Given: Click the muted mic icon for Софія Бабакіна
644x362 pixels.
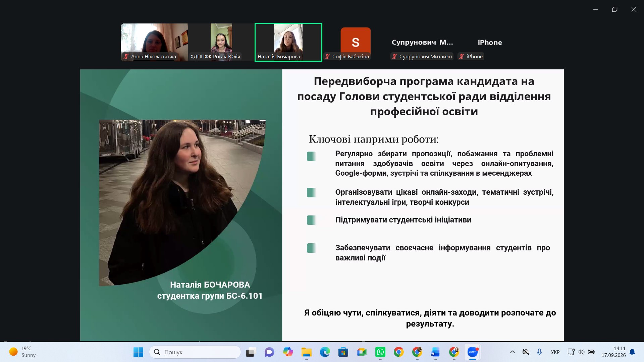Looking at the screenshot, I should point(327,57).
